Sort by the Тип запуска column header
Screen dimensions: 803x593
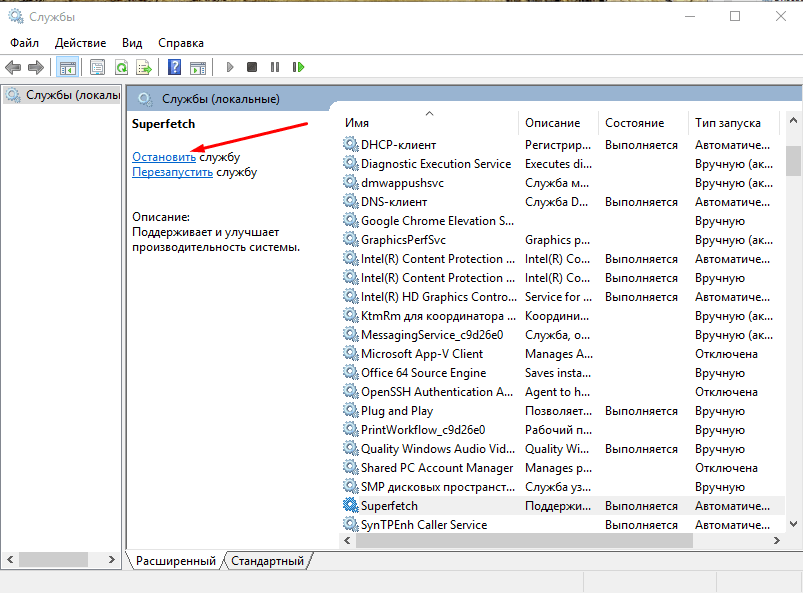point(734,123)
